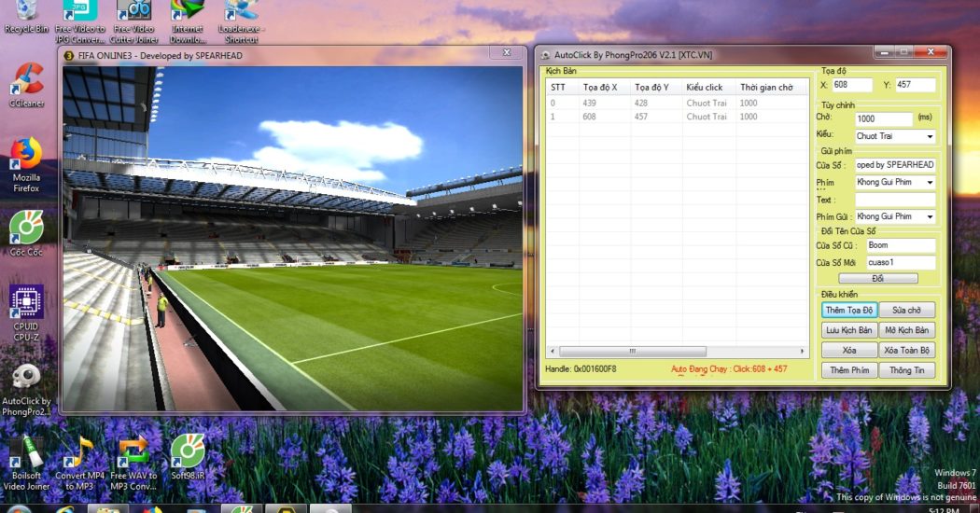Click the Tọa độ Y value 457 in table

pos(640,117)
